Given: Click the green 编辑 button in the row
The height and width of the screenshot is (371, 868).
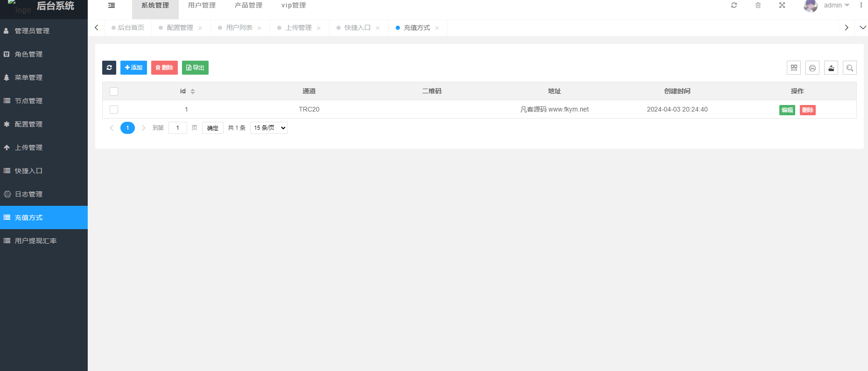Looking at the screenshot, I should pos(787,110).
